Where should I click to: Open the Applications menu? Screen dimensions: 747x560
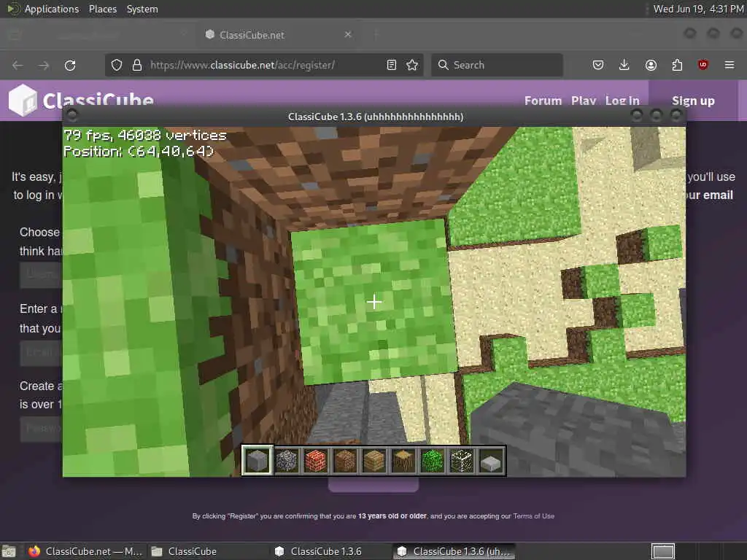click(52, 9)
